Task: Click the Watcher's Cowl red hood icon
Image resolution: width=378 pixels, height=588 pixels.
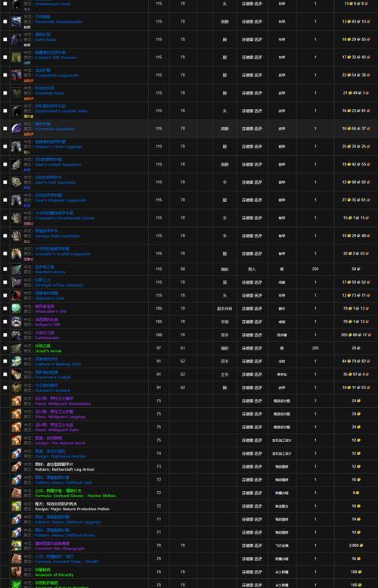Action: coord(16,295)
